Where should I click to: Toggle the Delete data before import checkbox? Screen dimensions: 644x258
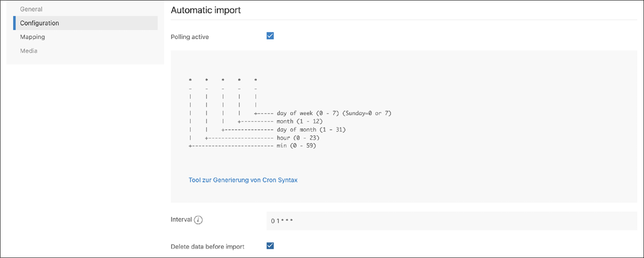tap(270, 246)
